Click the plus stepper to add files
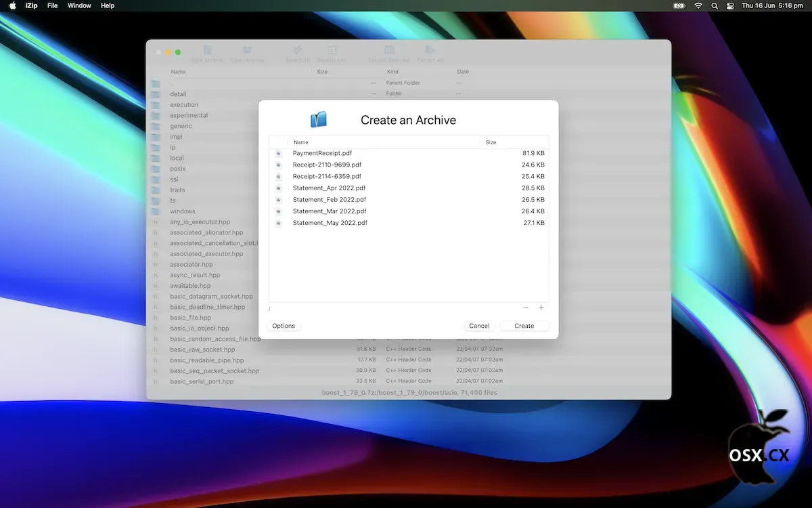The image size is (812, 508). pyautogui.click(x=541, y=308)
